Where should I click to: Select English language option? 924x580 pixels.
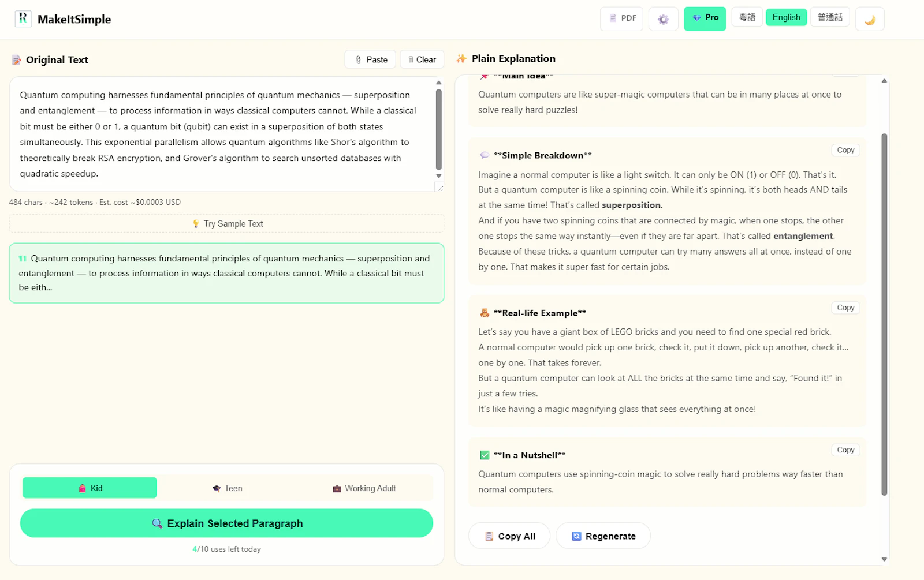787,17
